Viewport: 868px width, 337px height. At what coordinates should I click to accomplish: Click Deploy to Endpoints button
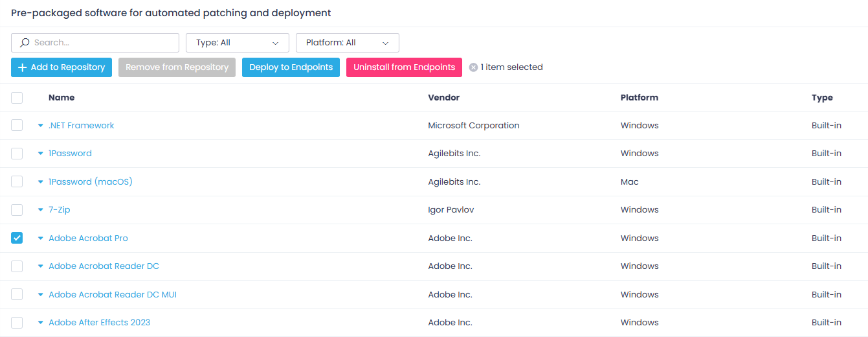291,67
